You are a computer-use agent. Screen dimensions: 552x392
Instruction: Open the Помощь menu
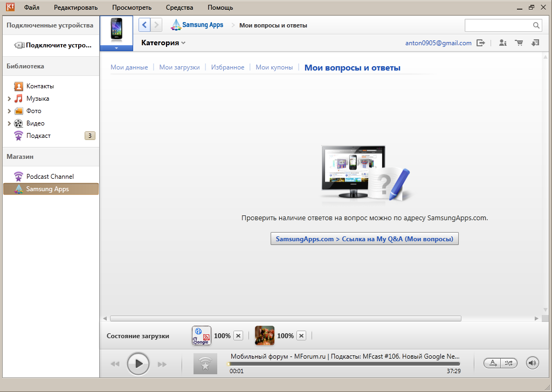click(x=220, y=8)
